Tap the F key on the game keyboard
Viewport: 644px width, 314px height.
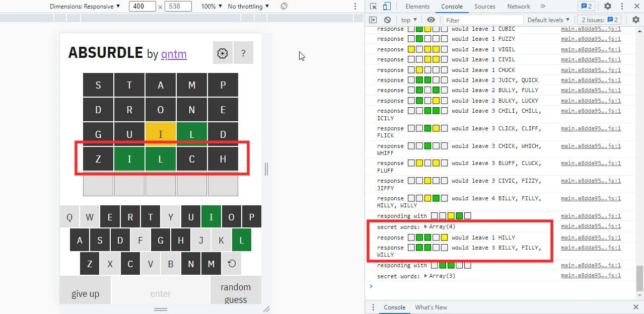click(x=140, y=241)
